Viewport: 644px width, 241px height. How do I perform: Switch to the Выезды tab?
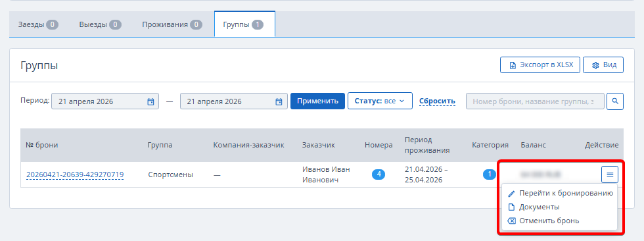coord(100,24)
